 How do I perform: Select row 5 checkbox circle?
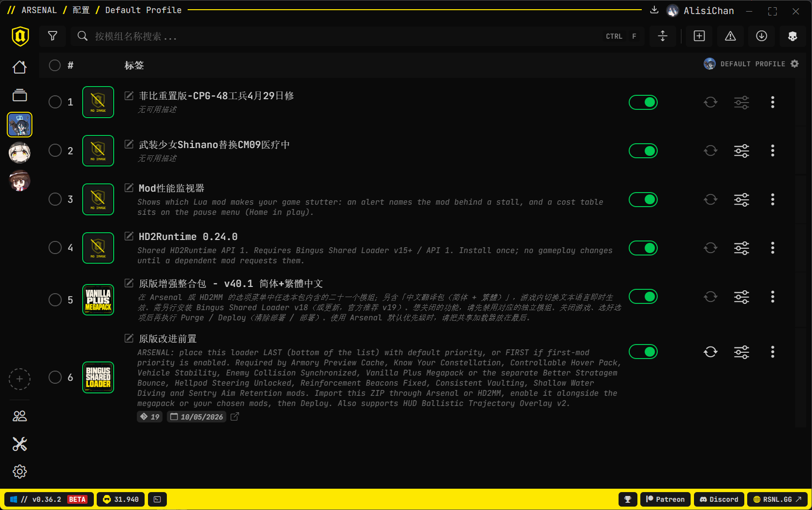[55, 300]
